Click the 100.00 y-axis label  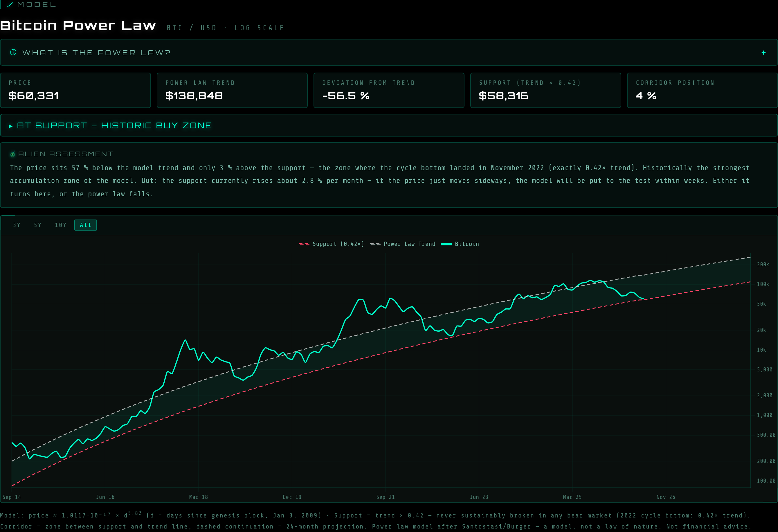click(766, 481)
